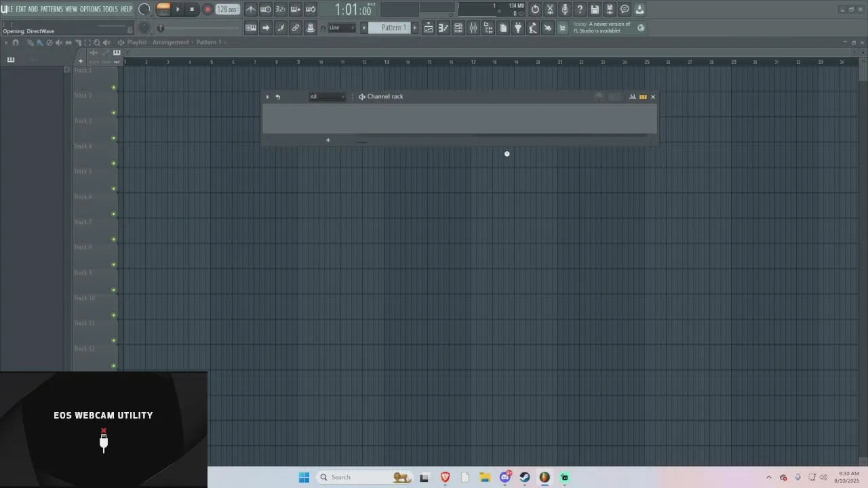Open Playlist options menu arrow
Image resolution: width=868 pixels, height=488 pixels.
(x=7, y=43)
